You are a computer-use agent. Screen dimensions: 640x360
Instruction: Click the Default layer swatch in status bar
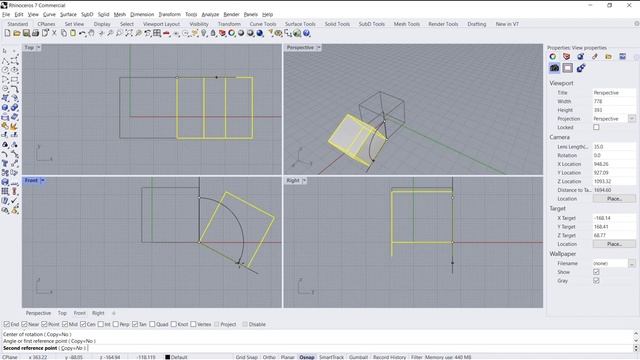pos(167,357)
